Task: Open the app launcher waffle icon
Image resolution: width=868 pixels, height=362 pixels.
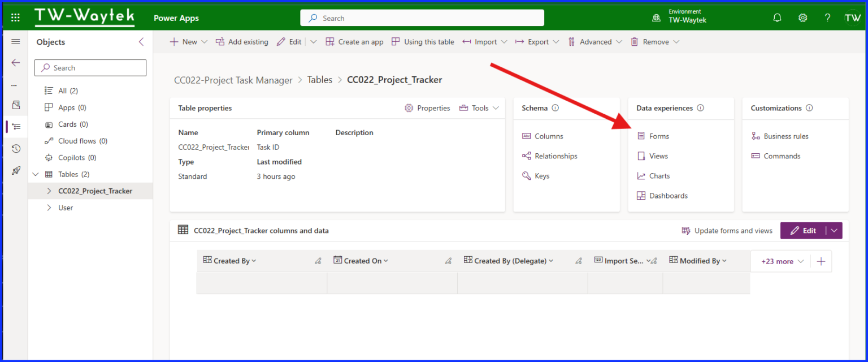Action: pos(15,17)
